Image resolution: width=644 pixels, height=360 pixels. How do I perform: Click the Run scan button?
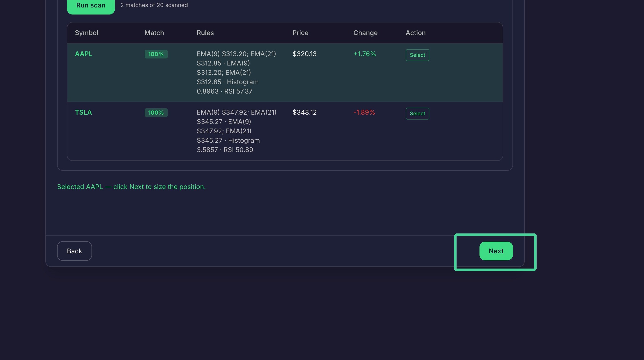pyautogui.click(x=91, y=5)
